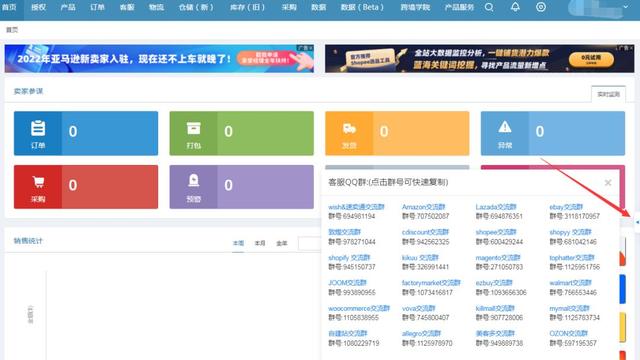The width and height of the screenshot is (640, 360).
Task: Select the 本周 sales statistics tab
Action: (238, 243)
